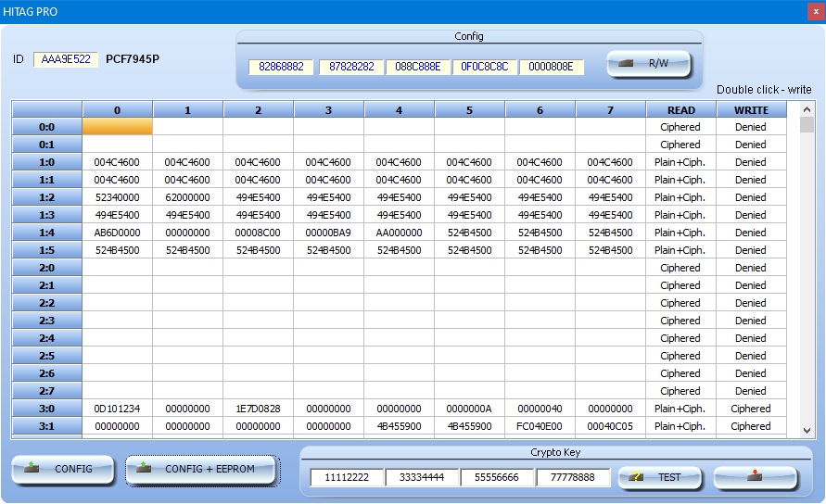
Task: Select row header 2:0
Action: pyautogui.click(x=47, y=268)
